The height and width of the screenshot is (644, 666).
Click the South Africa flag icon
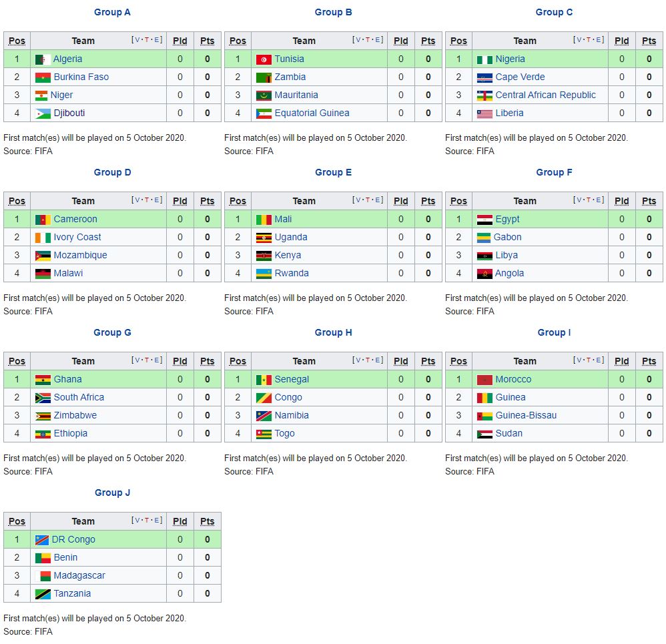click(x=43, y=398)
